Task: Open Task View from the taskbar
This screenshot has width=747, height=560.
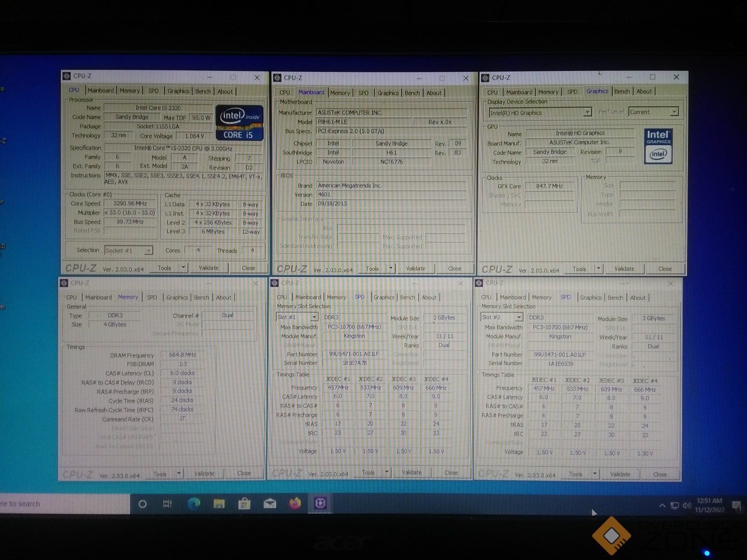Action: (x=167, y=504)
